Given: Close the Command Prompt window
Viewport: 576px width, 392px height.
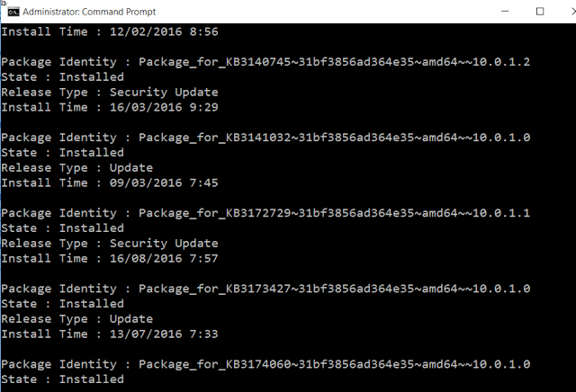Looking at the screenshot, I should click(x=573, y=12).
